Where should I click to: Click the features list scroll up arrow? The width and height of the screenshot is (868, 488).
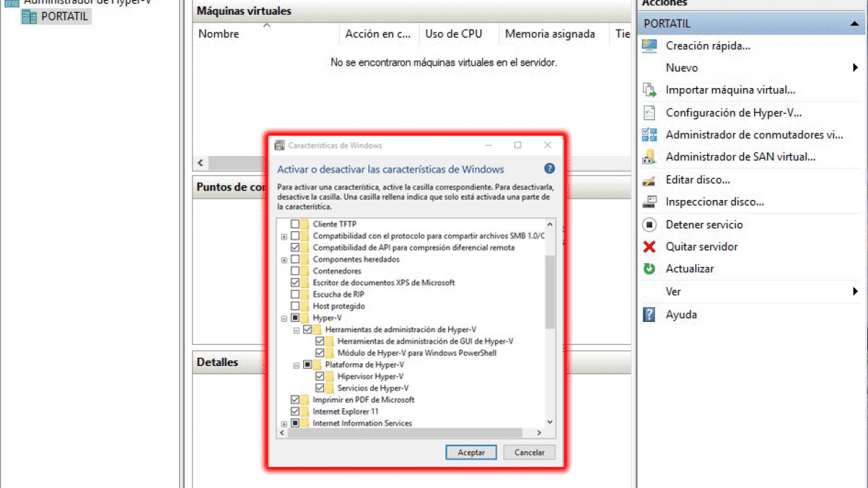[550, 224]
